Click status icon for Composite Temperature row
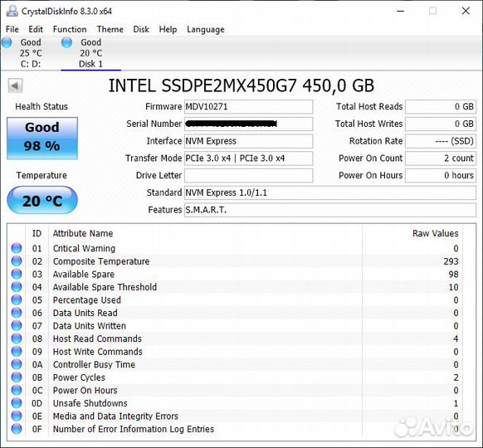This screenshot has height=448, width=483. [x=17, y=261]
